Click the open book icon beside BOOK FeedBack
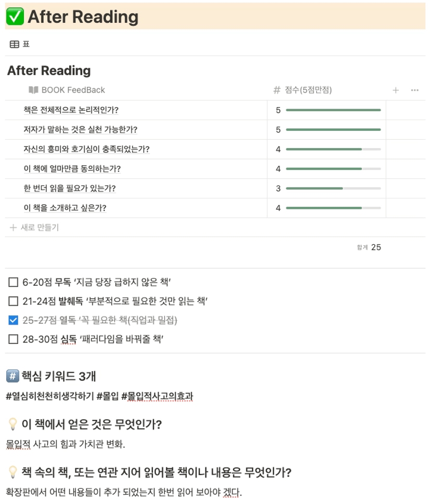Image resolution: width=430 pixels, height=504 pixels. 33,90
